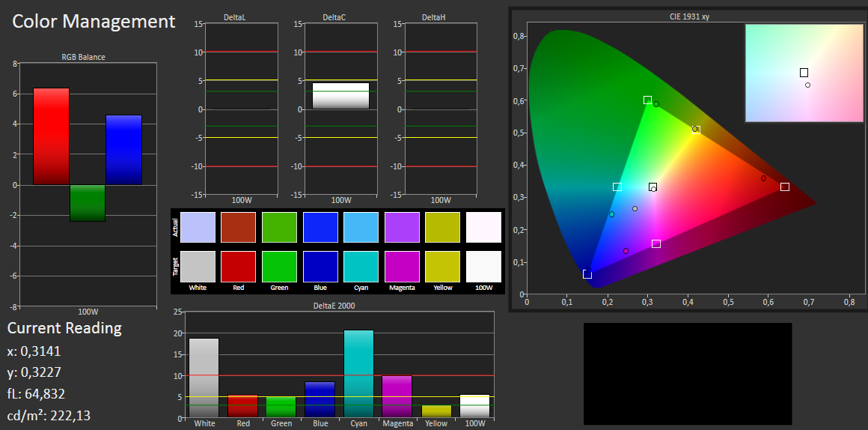
Task: Select the Target Blue swatch
Action: pos(320,267)
